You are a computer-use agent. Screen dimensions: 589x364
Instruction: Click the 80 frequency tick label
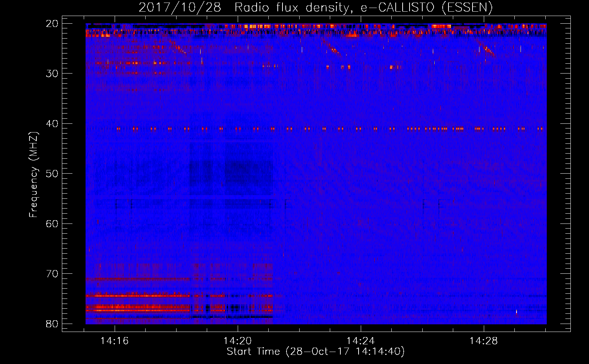pos(52,324)
